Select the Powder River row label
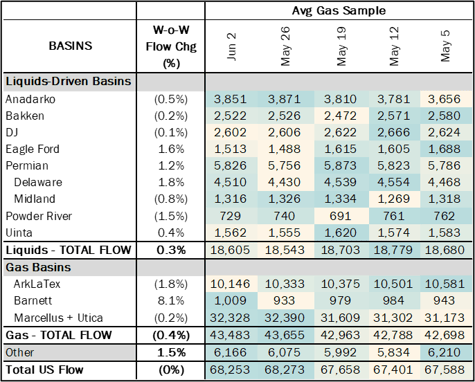Viewport: 475px width, 382px height. [x=39, y=216]
